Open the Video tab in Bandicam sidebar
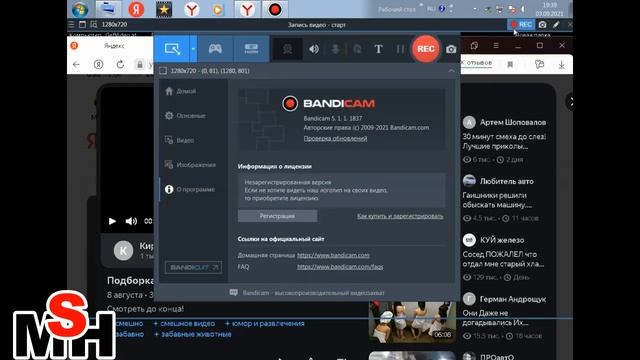Viewport: 640px width, 360px height. 180,140
